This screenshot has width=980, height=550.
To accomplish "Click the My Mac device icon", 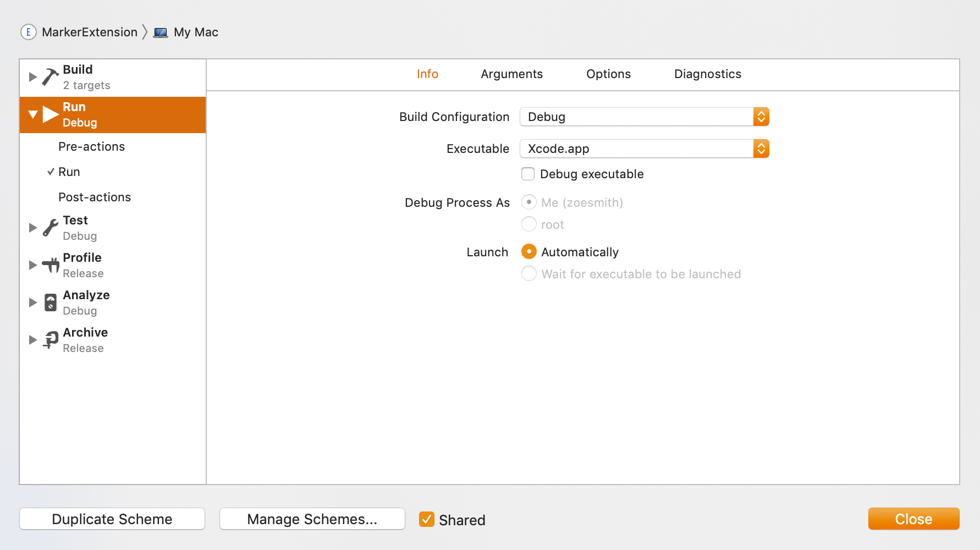I will (x=160, y=32).
